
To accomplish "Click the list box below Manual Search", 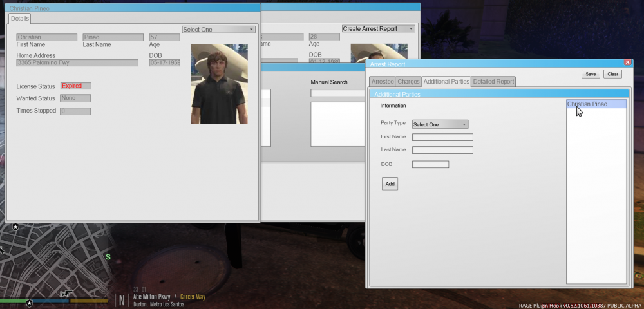I will coord(338,124).
